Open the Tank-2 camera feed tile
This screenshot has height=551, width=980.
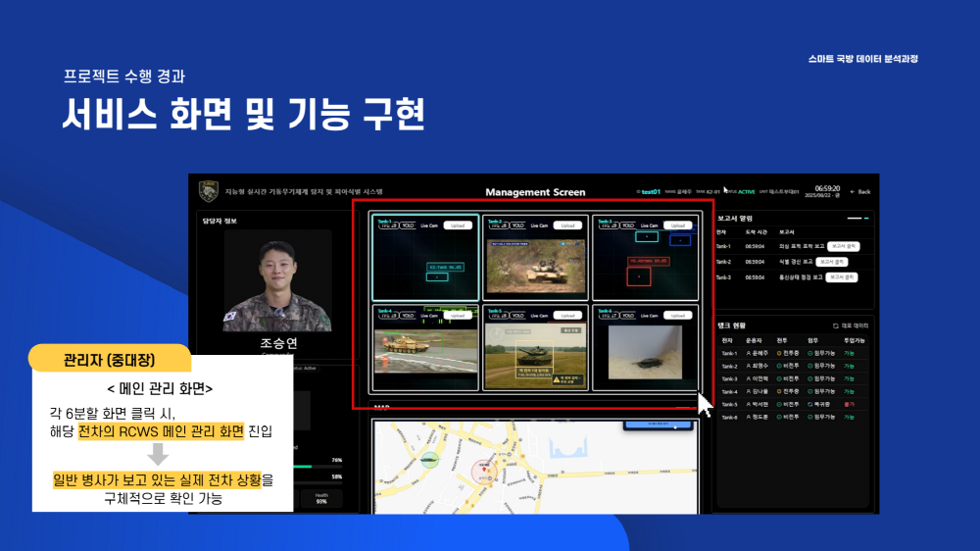tap(536, 258)
